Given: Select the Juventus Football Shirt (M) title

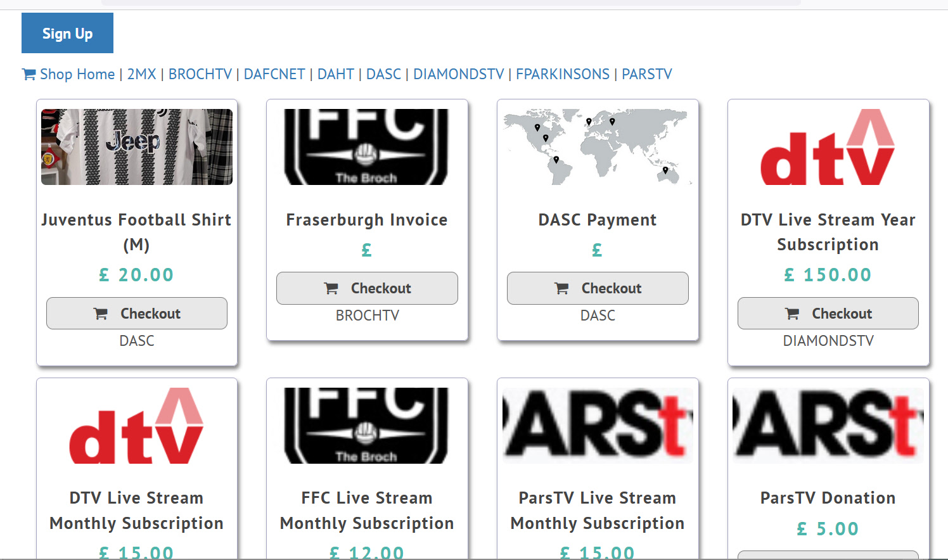Looking at the screenshot, I should (x=137, y=232).
